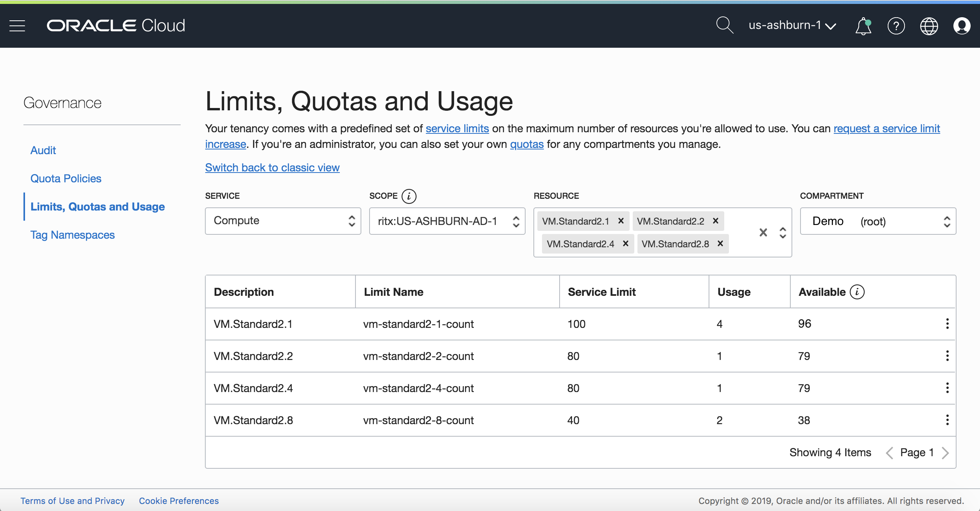The width and height of the screenshot is (980, 511).
Task: Expand the us-ashburn-1 region selector
Action: pyautogui.click(x=792, y=25)
